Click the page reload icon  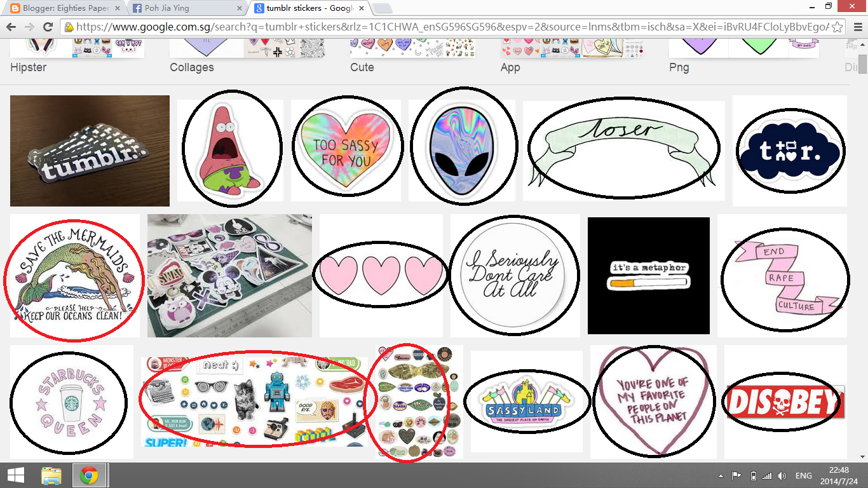[x=49, y=28]
